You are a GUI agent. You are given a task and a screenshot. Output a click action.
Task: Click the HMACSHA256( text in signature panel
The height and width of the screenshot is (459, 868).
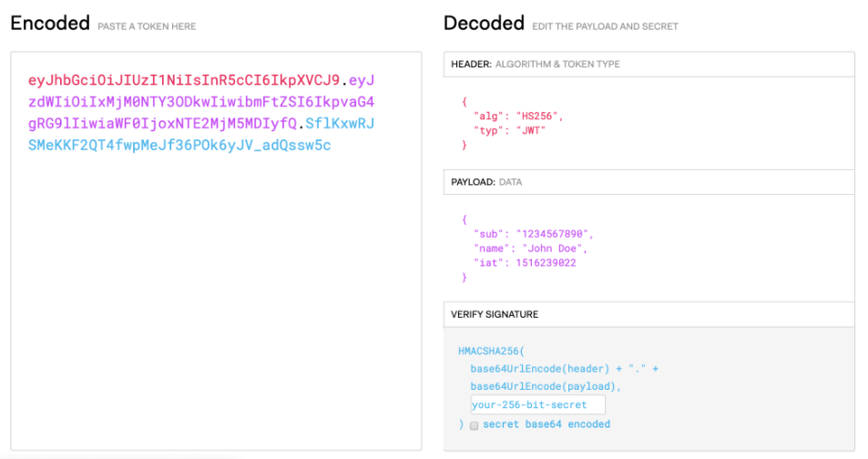point(491,351)
